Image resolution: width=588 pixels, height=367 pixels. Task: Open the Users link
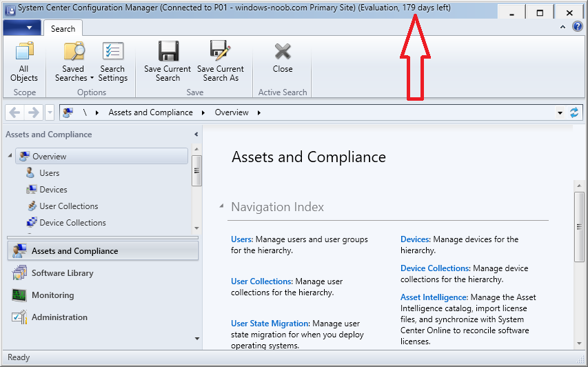coord(242,239)
